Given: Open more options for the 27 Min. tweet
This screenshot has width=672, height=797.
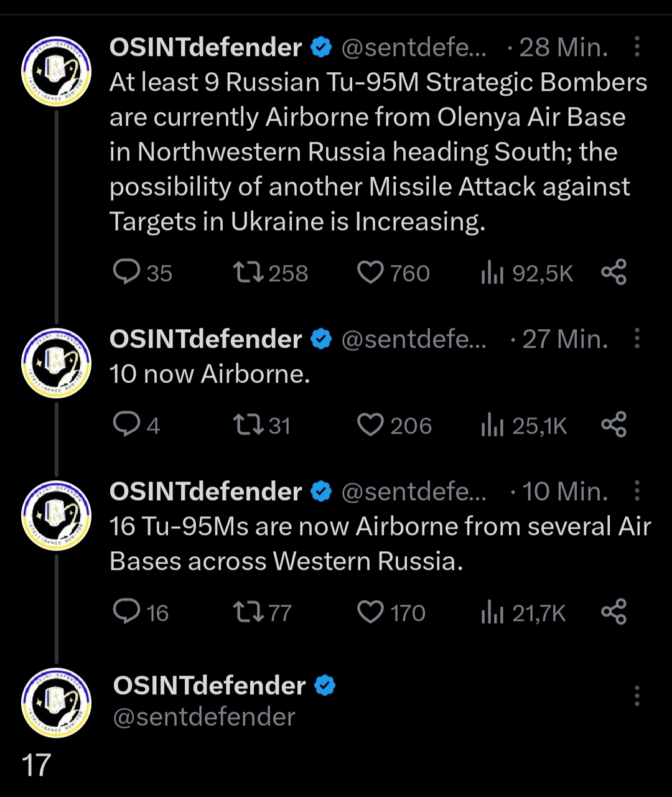Looking at the screenshot, I should pos(637,339).
